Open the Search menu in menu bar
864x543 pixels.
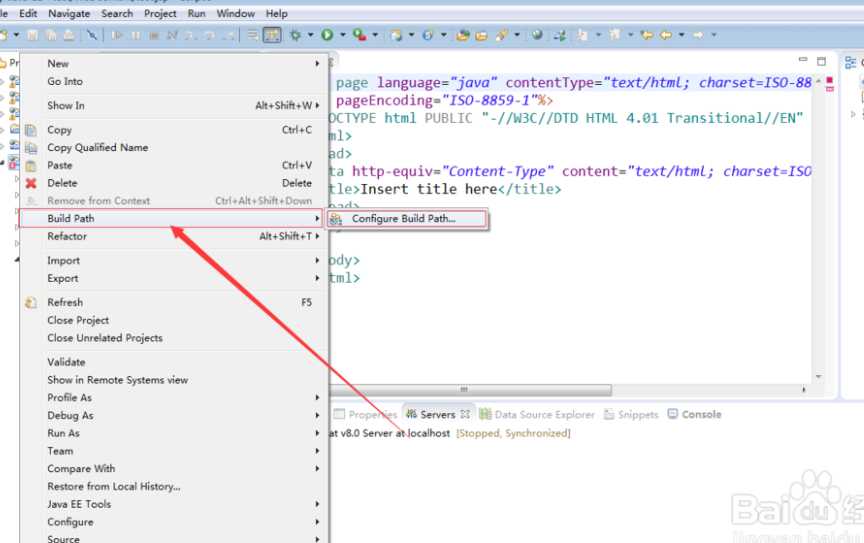[117, 13]
